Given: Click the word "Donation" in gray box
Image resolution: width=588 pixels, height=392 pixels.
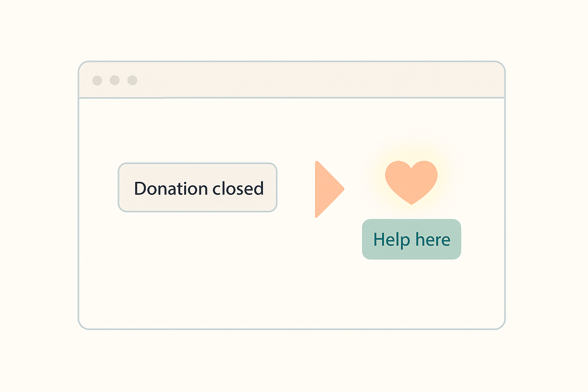Looking at the screenshot, I should [170, 188].
